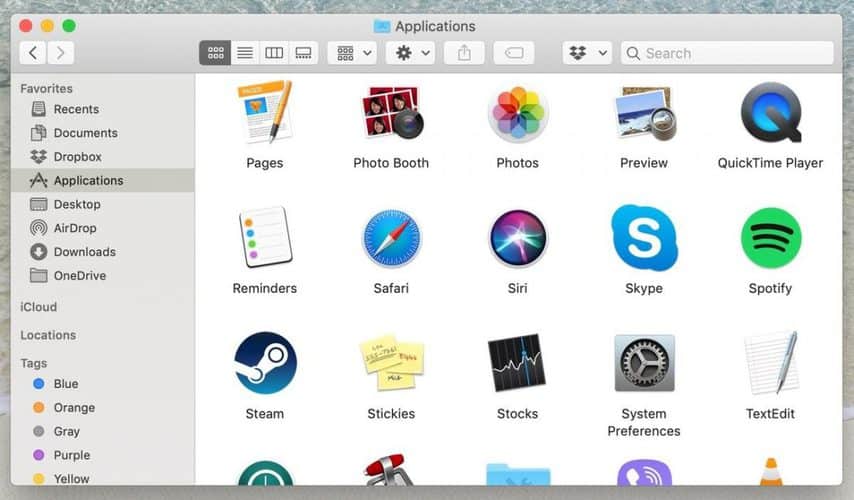The height and width of the screenshot is (500, 854).
Task: Click the Safari compass icon
Action: coord(391,239)
